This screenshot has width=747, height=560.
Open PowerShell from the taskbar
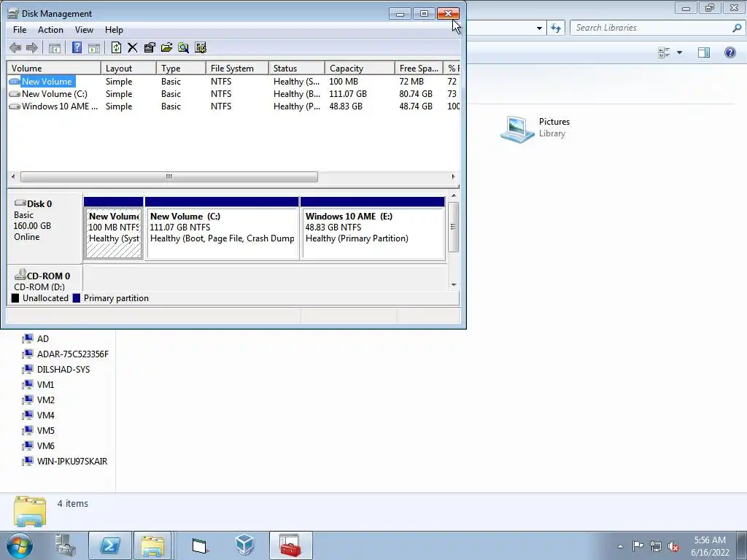click(x=109, y=545)
